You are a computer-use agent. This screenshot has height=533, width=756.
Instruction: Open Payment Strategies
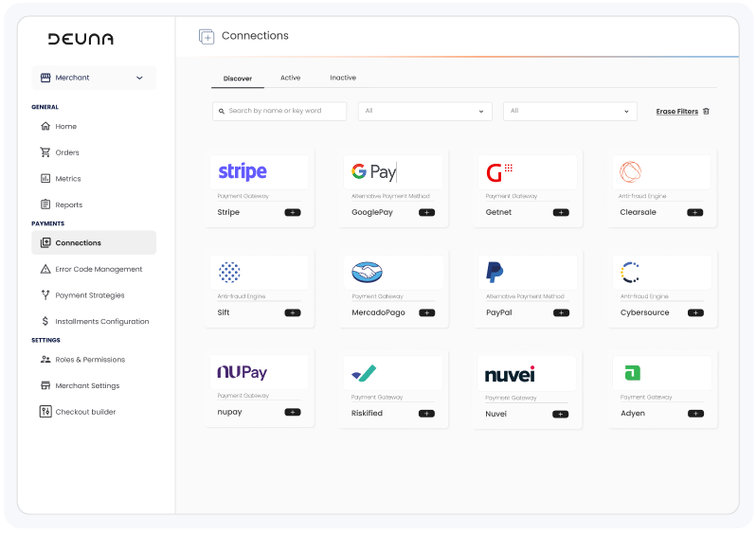click(90, 295)
